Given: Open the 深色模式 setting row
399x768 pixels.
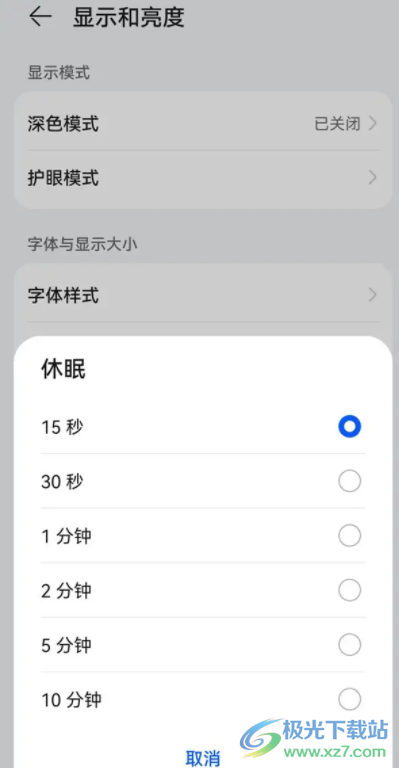Looking at the screenshot, I should tap(203, 123).
